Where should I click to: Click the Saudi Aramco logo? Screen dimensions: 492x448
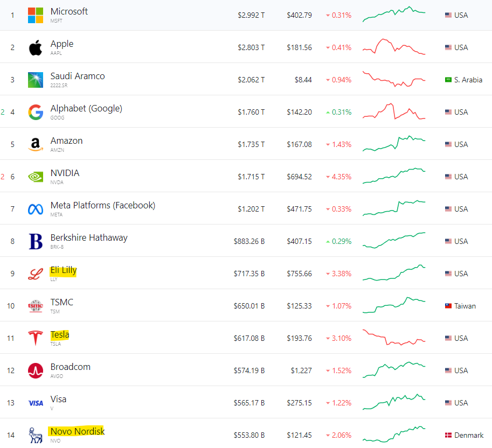tap(36, 80)
